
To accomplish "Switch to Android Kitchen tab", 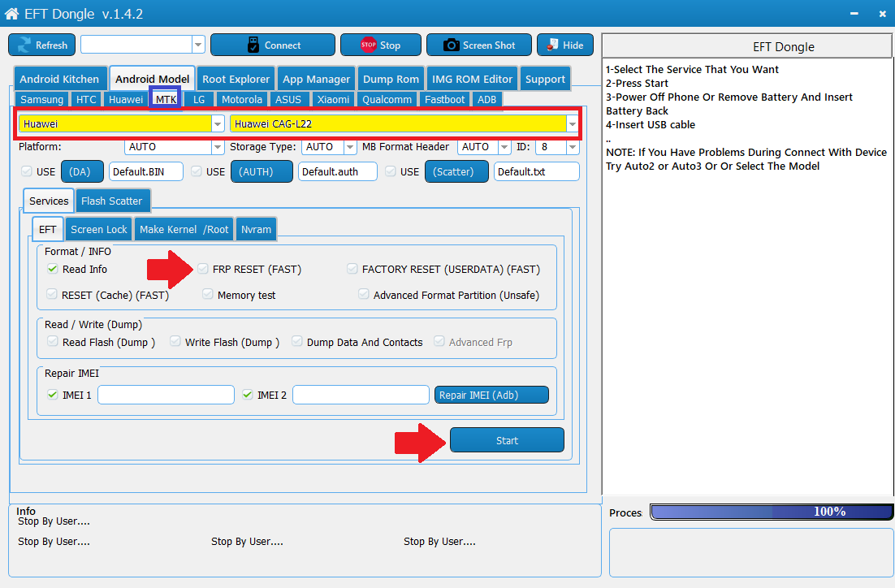I will tap(59, 79).
